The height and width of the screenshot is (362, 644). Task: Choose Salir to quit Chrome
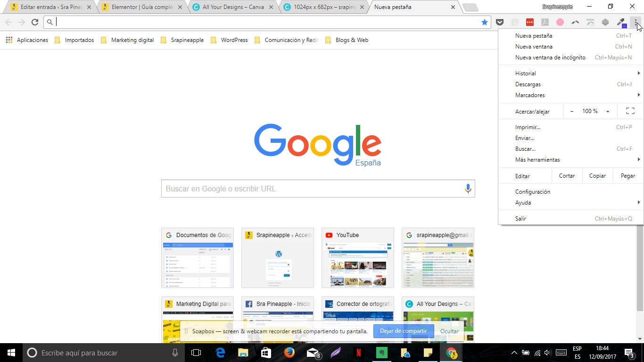(571, 219)
